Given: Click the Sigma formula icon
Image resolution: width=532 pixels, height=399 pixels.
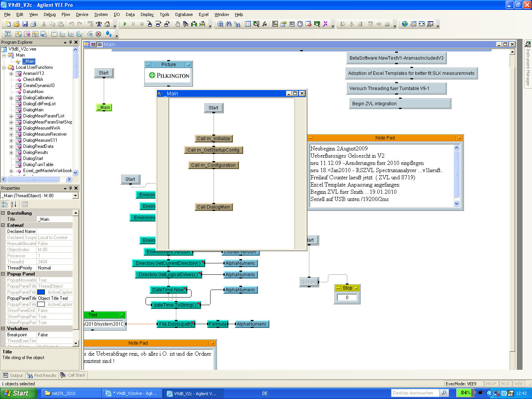Looking at the screenshot, I should [8, 34].
